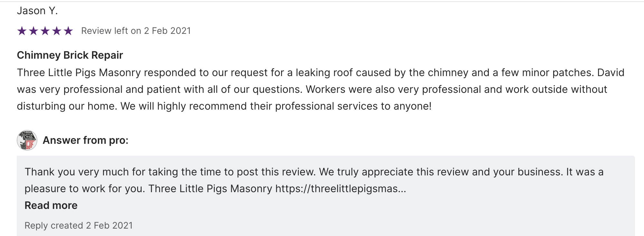
Task: Click the first purple rating star
Action: (22, 31)
